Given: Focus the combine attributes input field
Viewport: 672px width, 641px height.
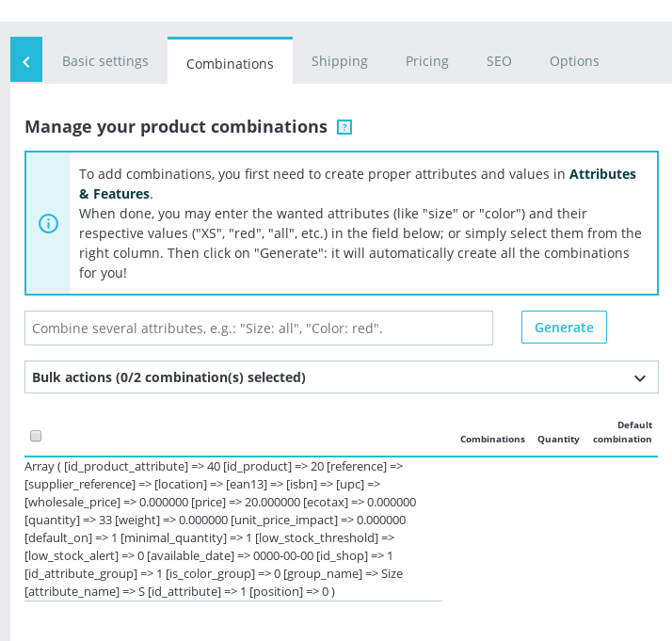Looking at the screenshot, I should tap(259, 329).
